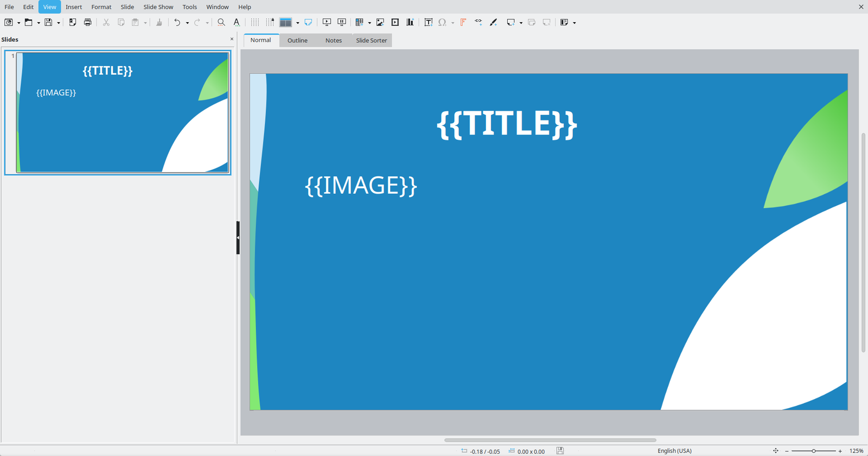868x456 pixels.
Task: Insert a chart from the toolbar
Action: pyautogui.click(x=410, y=22)
